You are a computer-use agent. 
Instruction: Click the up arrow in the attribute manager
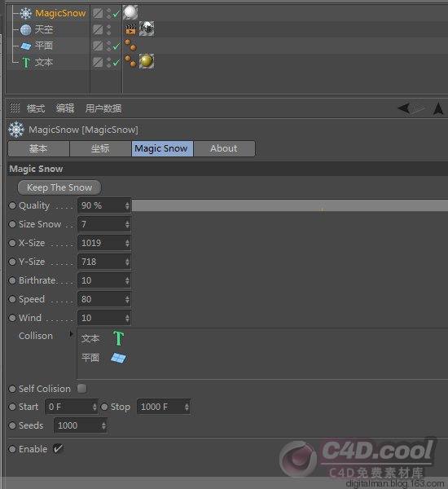[438, 108]
